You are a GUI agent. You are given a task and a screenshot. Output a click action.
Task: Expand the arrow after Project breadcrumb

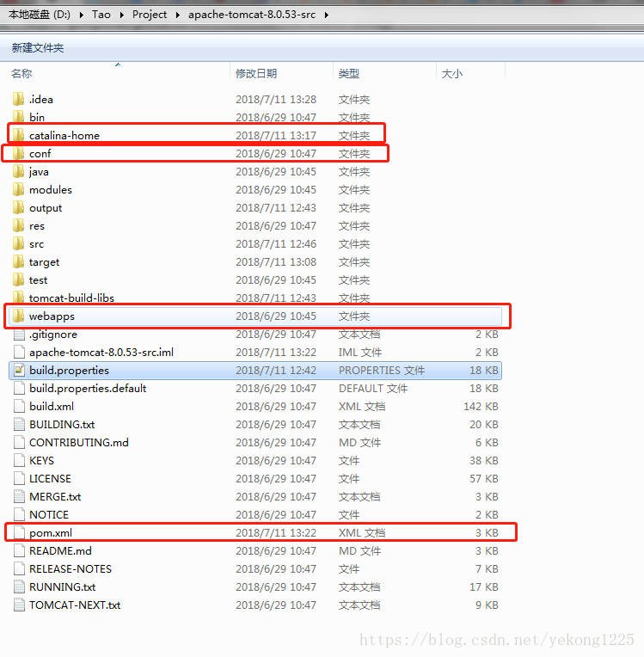pyautogui.click(x=178, y=15)
